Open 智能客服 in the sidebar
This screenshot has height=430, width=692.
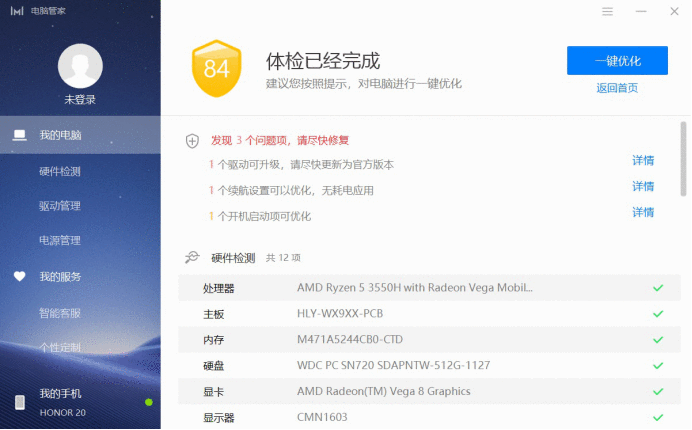tap(60, 313)
